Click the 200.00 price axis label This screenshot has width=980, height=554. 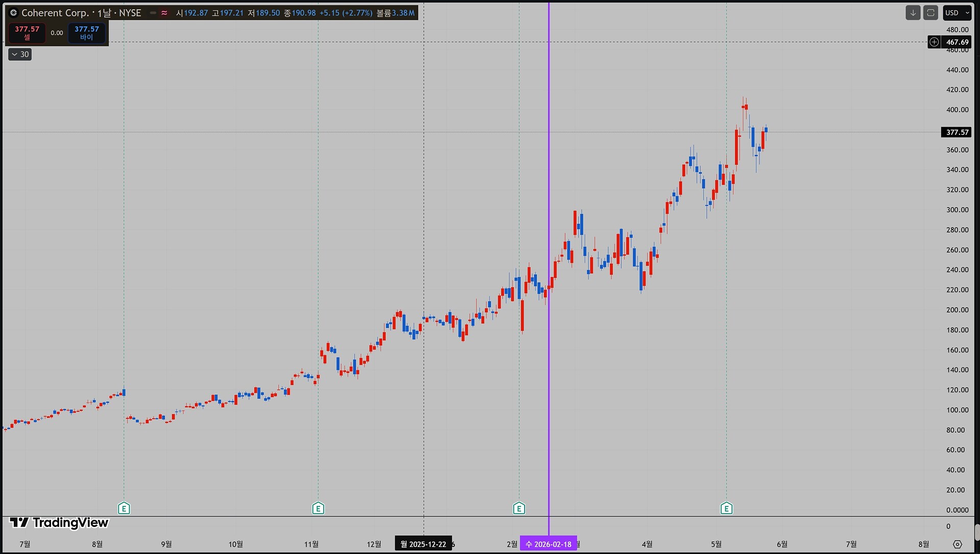[x=957, y=310]
